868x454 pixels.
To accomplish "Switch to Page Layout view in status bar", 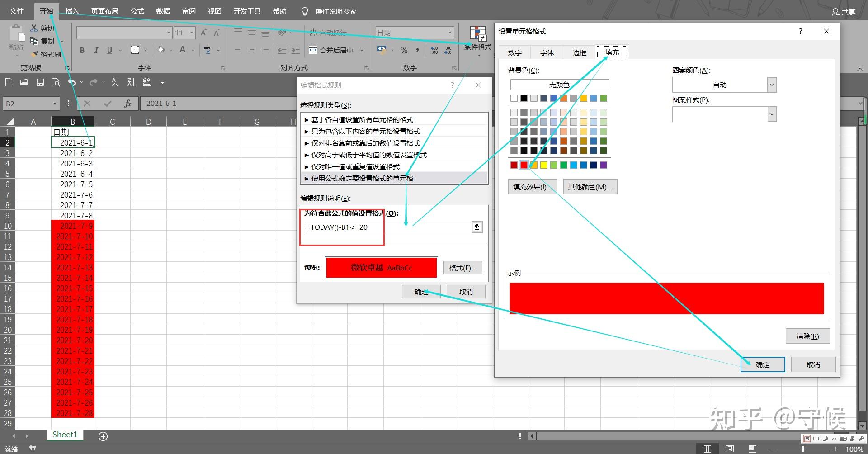I will [730, 449].
